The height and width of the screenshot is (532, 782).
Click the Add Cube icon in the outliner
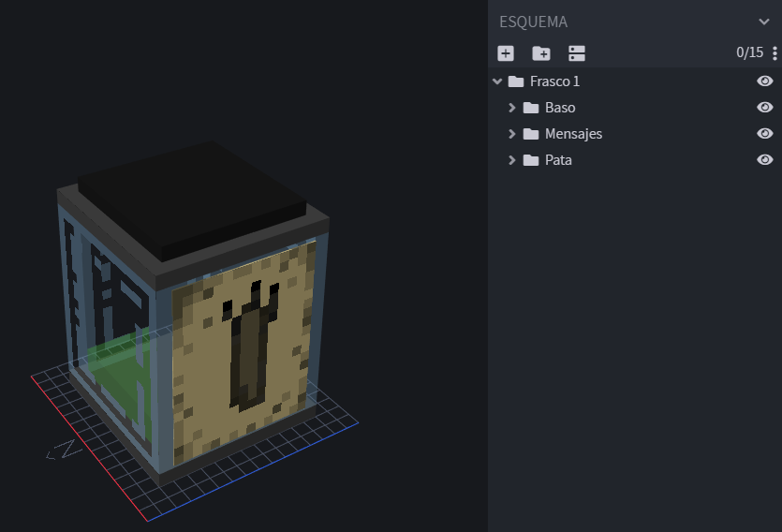coord(506,53)
